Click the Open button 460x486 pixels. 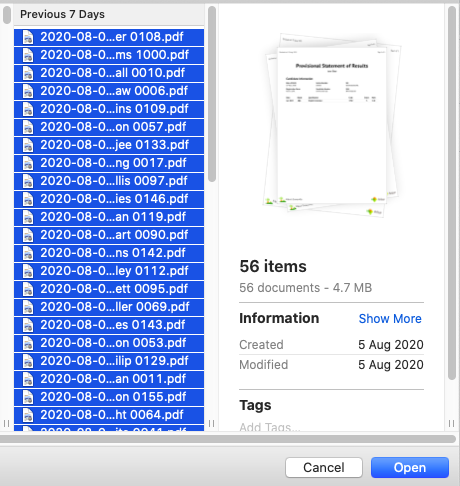click(410, 467)
